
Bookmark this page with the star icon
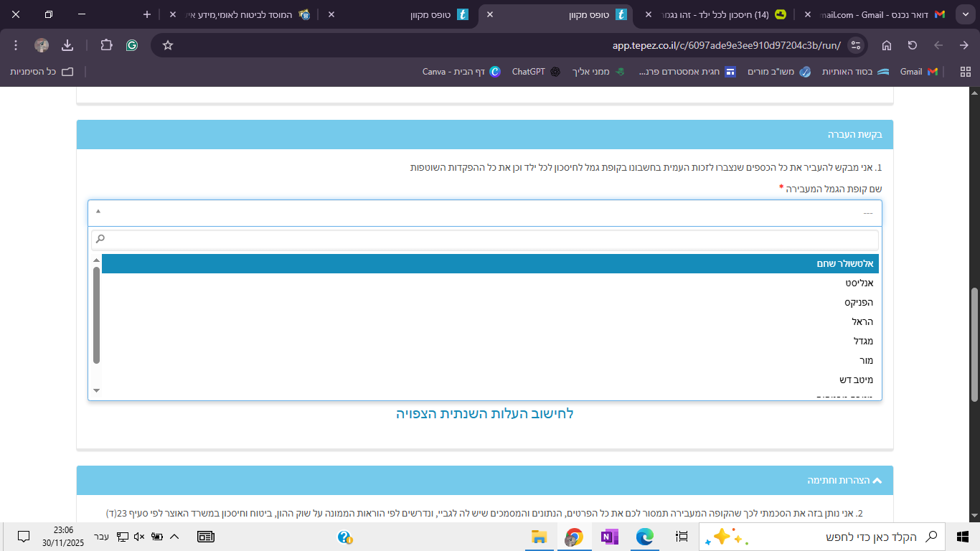(168, 45)
